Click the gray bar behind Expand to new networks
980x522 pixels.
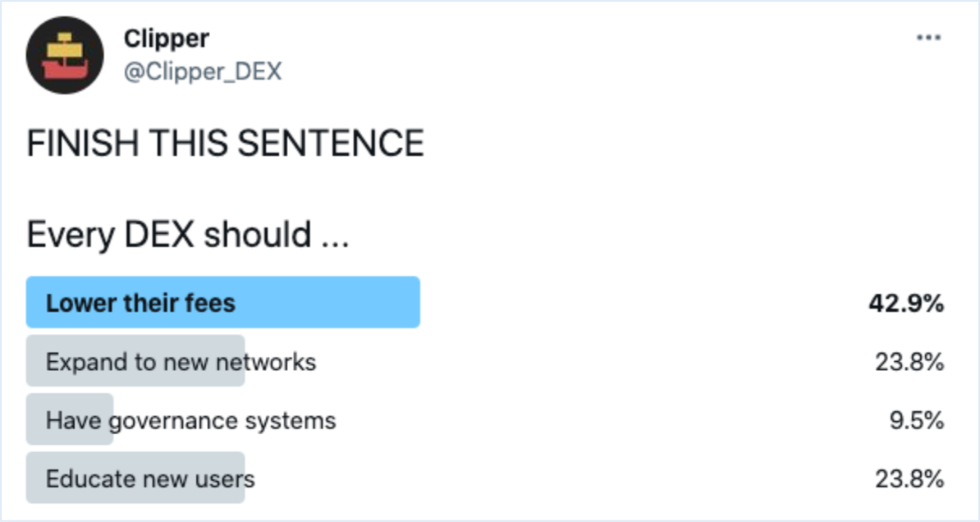[135, 360]
